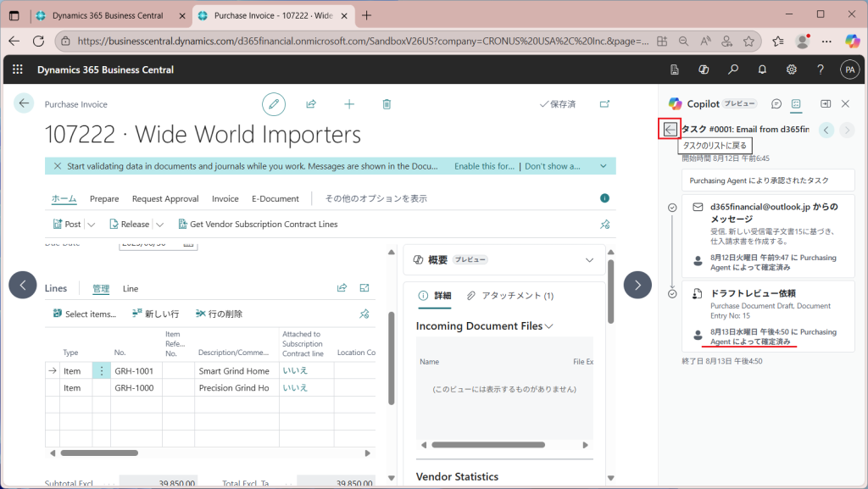Share the Lines section
Image resolution: width=868 pixels, height=489 pixels.
342,287
